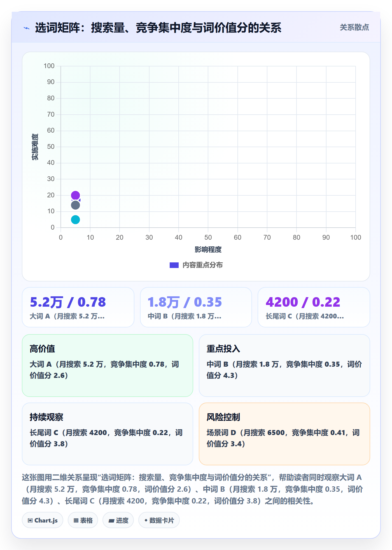Toggle the 内容重点分布 legend swatch
Image resolution: width=392 pixels, height=550 pixels.
pyautogui.click(x=174, y=265)
